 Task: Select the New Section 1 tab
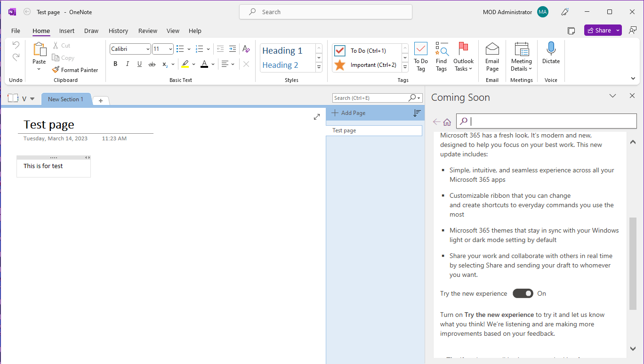tap(65, 99)
